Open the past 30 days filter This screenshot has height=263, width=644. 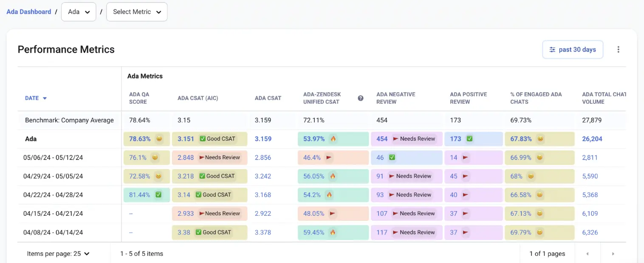click(573, 50)
